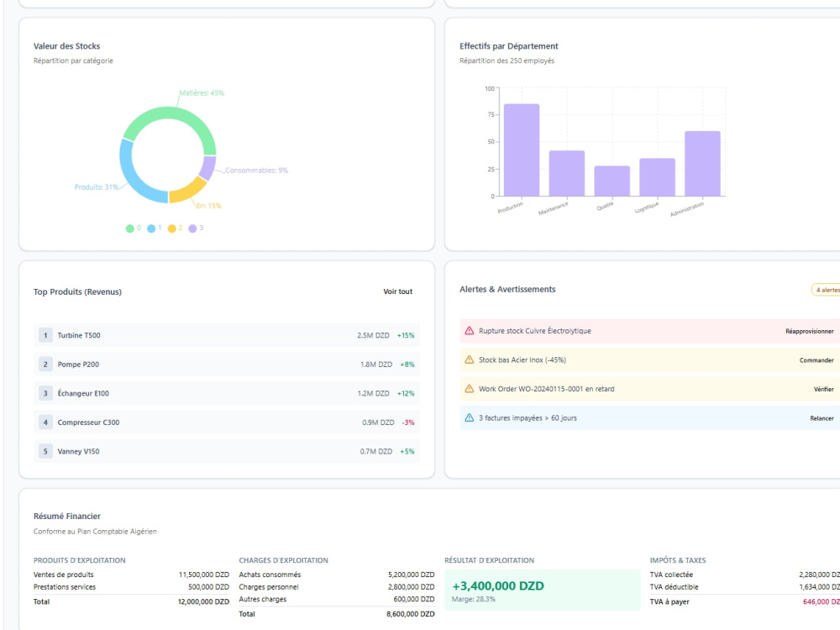Click the Charges personnel line
Viewport: 840px width, 630px height.
(337, 586)
